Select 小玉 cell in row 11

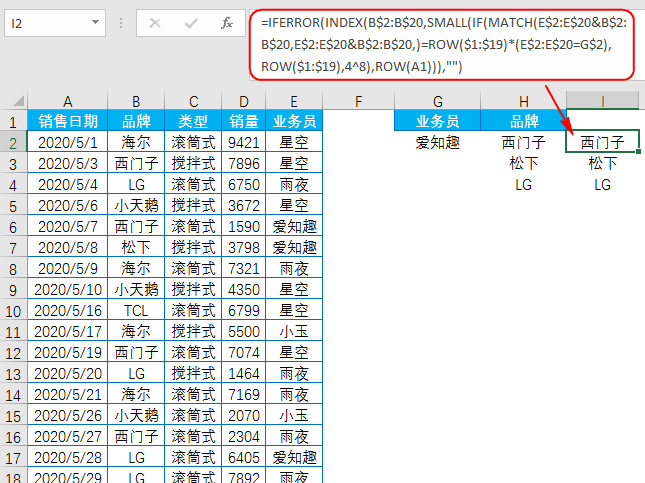tap(294, 331)
